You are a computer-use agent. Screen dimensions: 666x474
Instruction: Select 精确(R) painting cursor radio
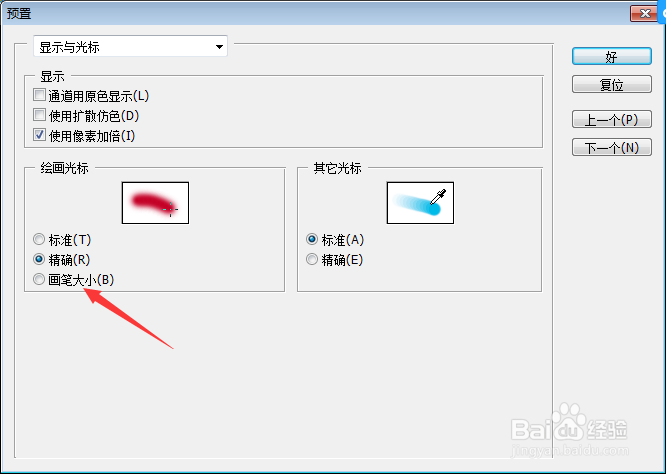pyautogui.click(x=39, y=259)
